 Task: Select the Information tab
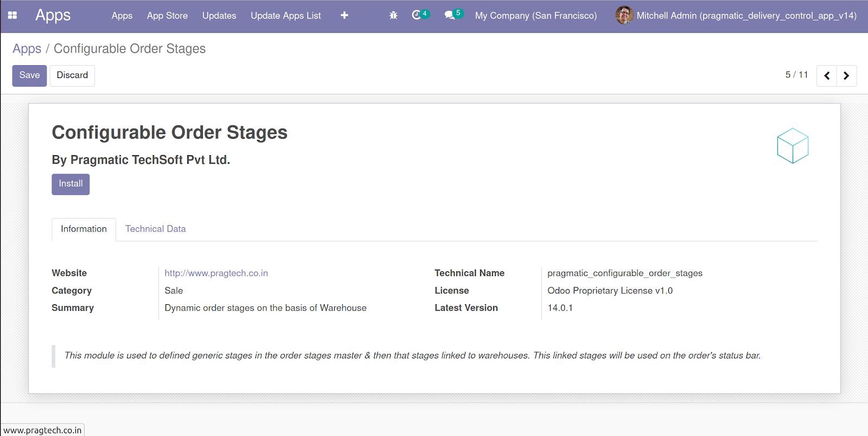[84, 229]
